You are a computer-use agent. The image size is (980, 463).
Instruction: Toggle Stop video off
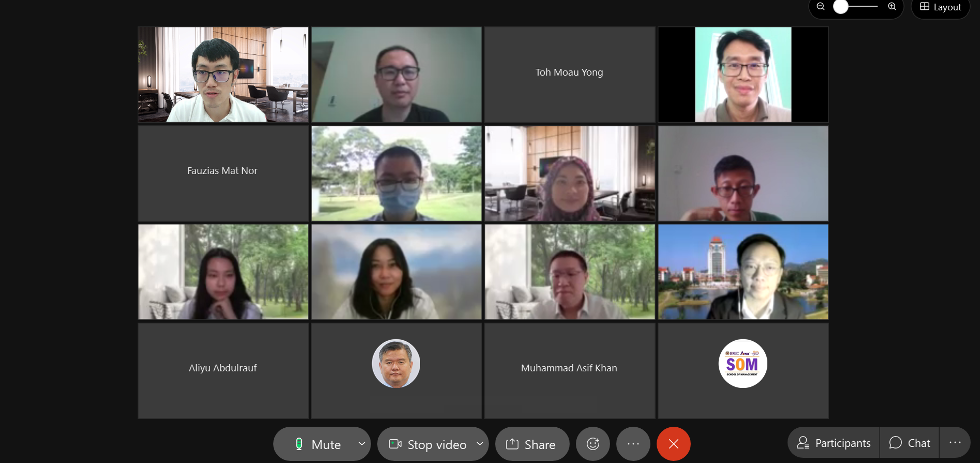[426, 444]
